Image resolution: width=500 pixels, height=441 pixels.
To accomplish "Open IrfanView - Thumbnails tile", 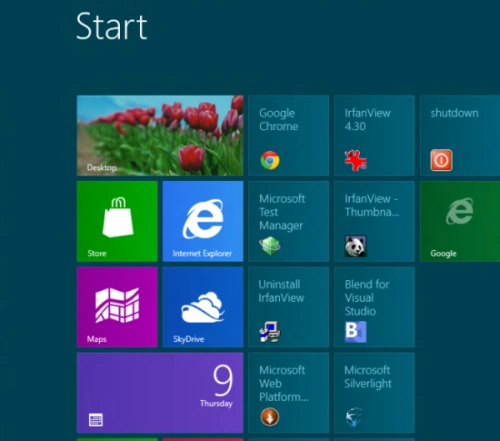I will pos(374,221).
